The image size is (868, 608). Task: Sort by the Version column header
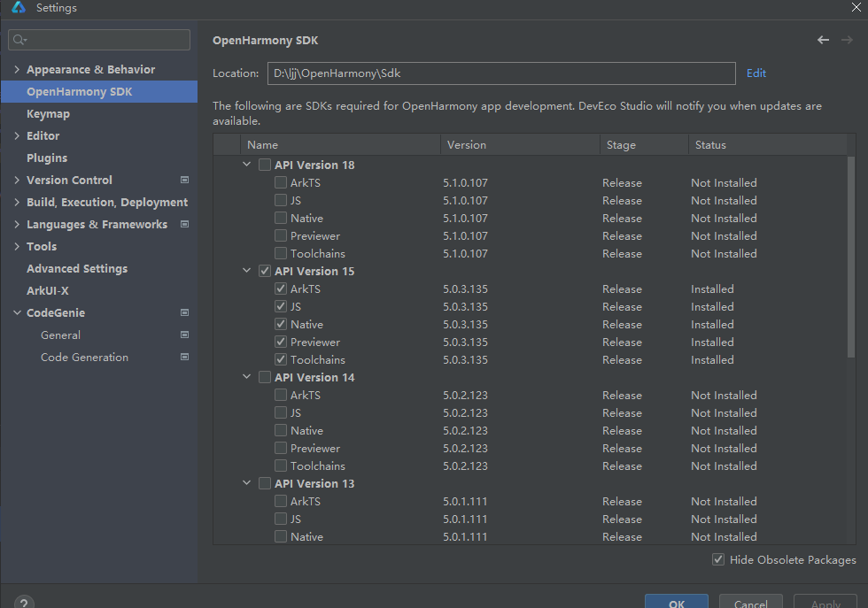(x=521, y=145)
